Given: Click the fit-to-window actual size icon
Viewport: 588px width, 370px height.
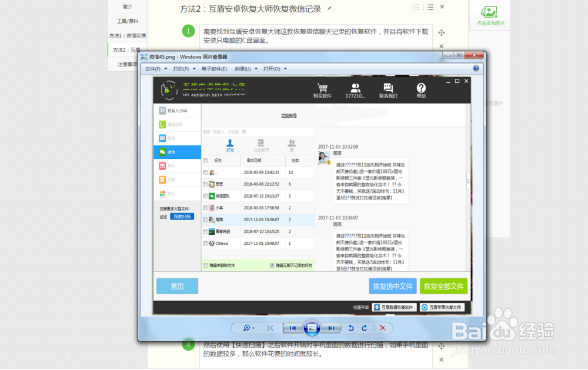Looking at the screenshot, I should click(270, 328).
